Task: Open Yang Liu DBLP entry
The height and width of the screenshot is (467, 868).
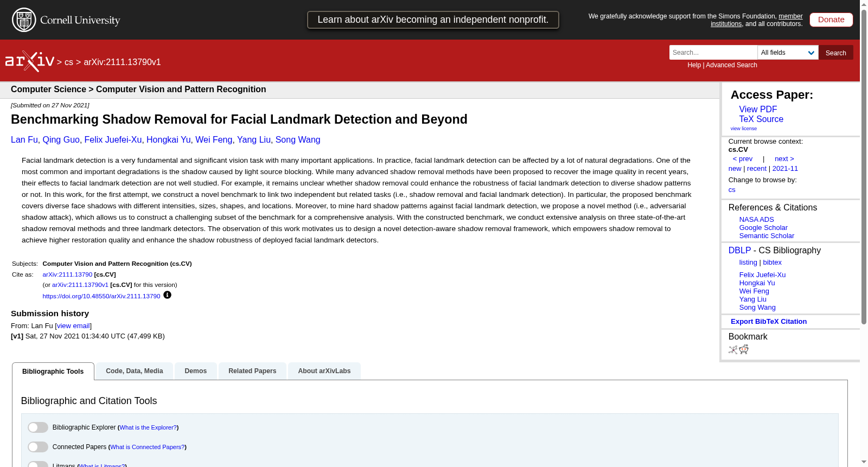Action: 752,299
